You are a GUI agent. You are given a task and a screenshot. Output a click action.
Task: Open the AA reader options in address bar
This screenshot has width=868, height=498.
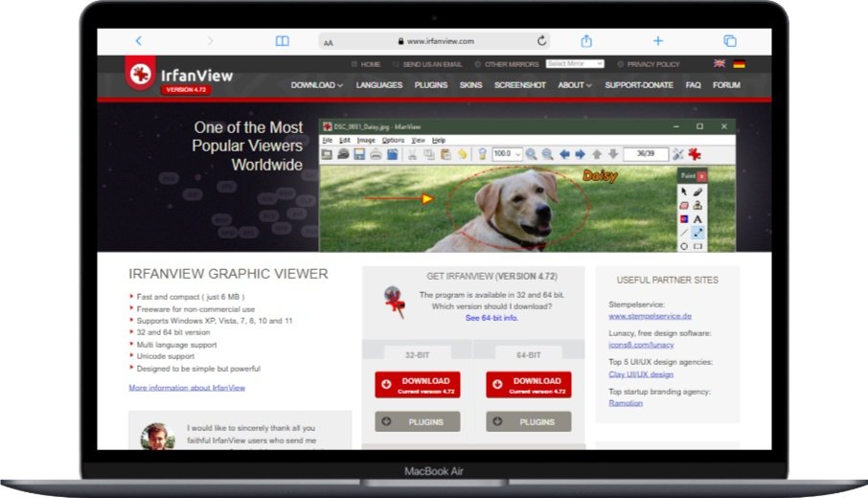329,42
